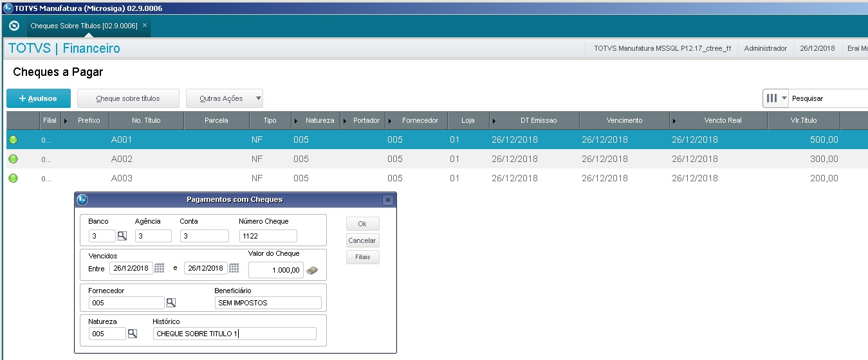Click the Filiais button

coord(362,257)
